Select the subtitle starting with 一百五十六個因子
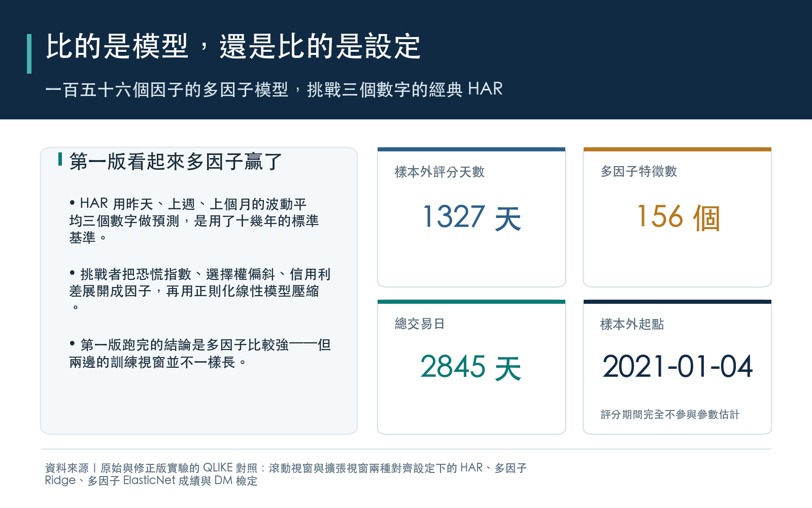Screen dimensions: 812x508 (274, 89)
